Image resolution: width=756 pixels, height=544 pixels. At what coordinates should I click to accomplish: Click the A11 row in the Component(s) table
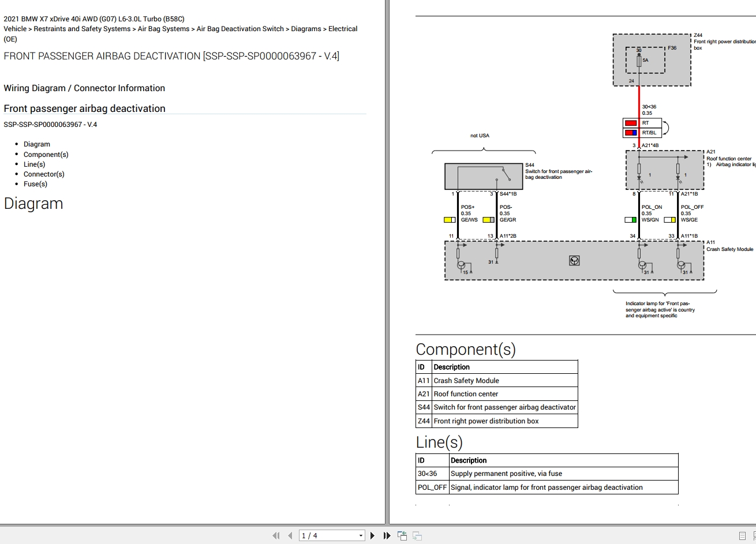click(497, 381)
